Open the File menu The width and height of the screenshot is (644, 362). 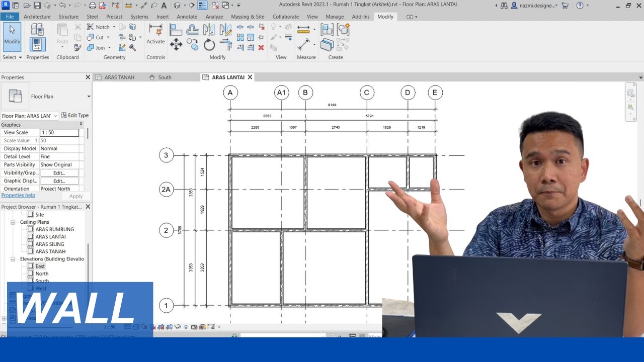[x=10, y=17]
